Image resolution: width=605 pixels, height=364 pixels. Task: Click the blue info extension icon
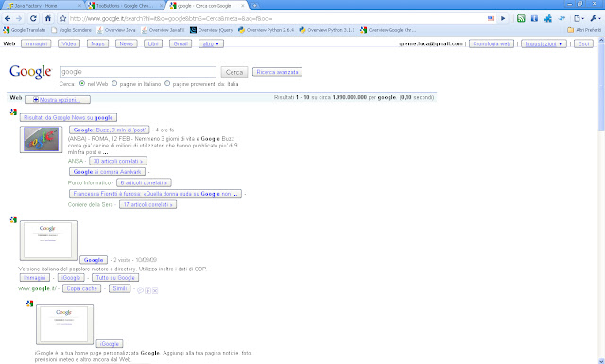(x=534, y=18)
